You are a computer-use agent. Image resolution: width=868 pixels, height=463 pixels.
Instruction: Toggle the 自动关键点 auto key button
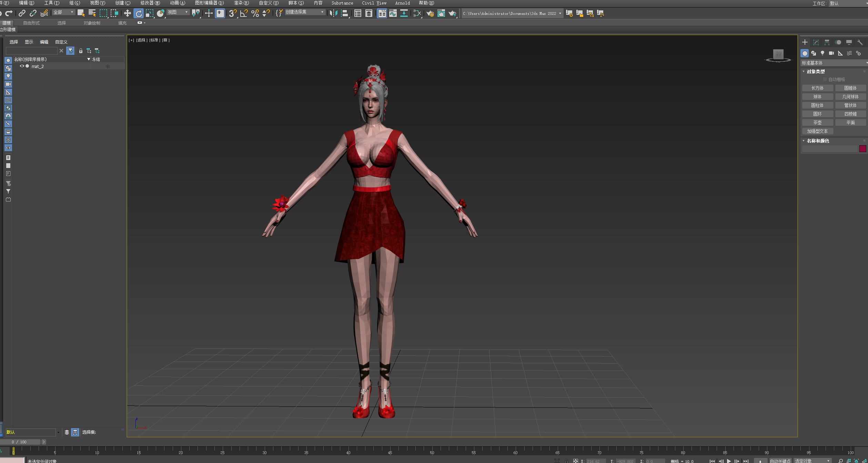click(x=780, y=461)
